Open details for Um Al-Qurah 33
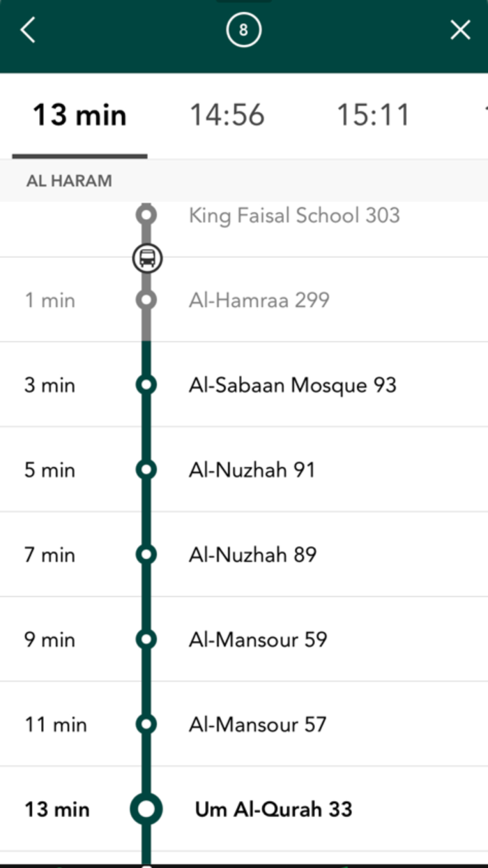This screenshot has width=488, height=868. pyautogui.click(x=273, y=809)
